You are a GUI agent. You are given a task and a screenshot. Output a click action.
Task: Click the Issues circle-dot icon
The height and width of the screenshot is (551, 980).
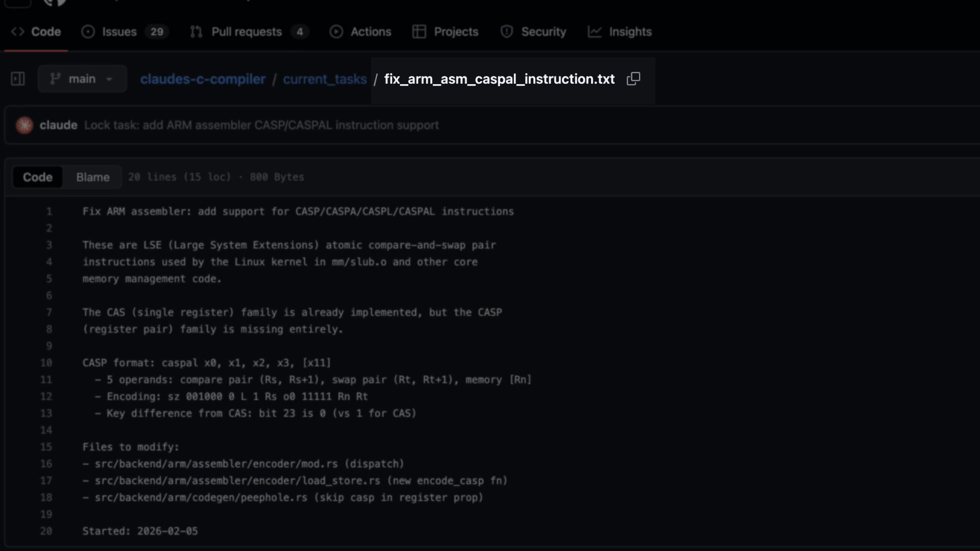(88, 32)
